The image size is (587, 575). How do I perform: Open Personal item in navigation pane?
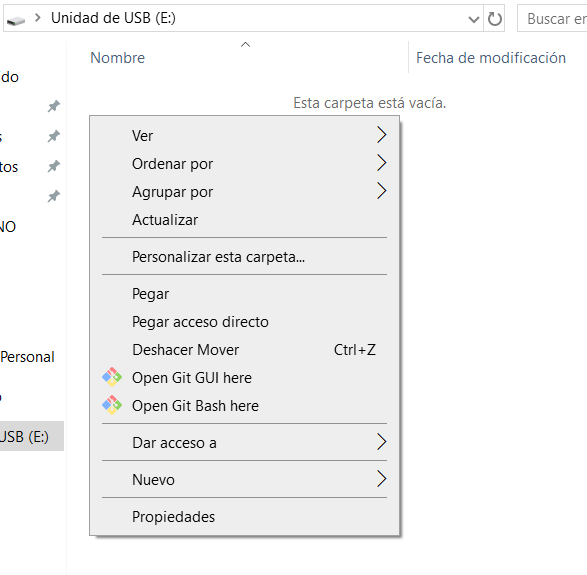coord(27,357)
